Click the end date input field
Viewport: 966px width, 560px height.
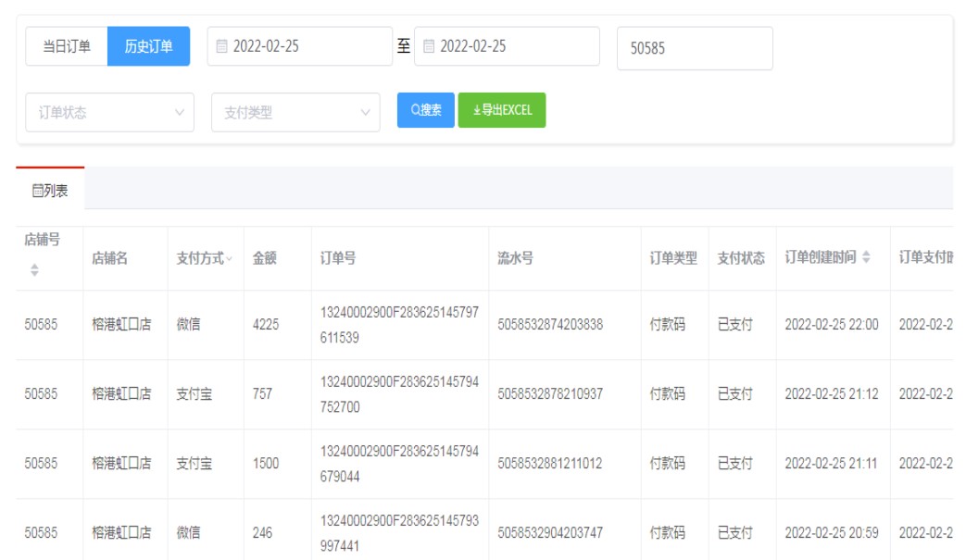click(512, 46)
